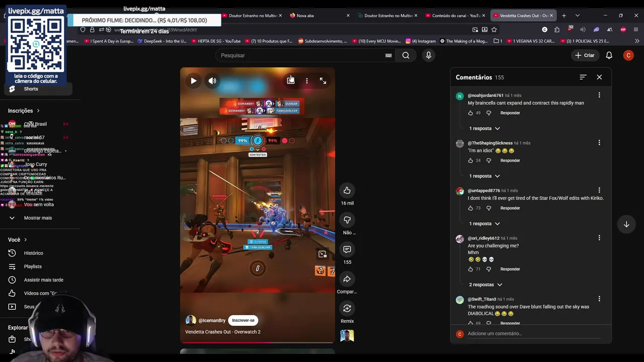Reply to @noahjordan6761 via Responder
This screenshot has height=362, width=644.
coord(510,113)
